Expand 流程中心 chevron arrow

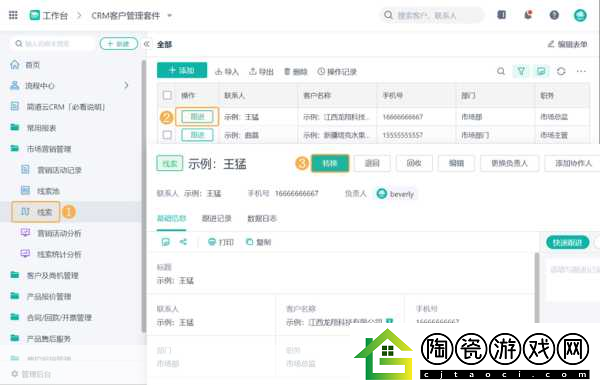126,85
